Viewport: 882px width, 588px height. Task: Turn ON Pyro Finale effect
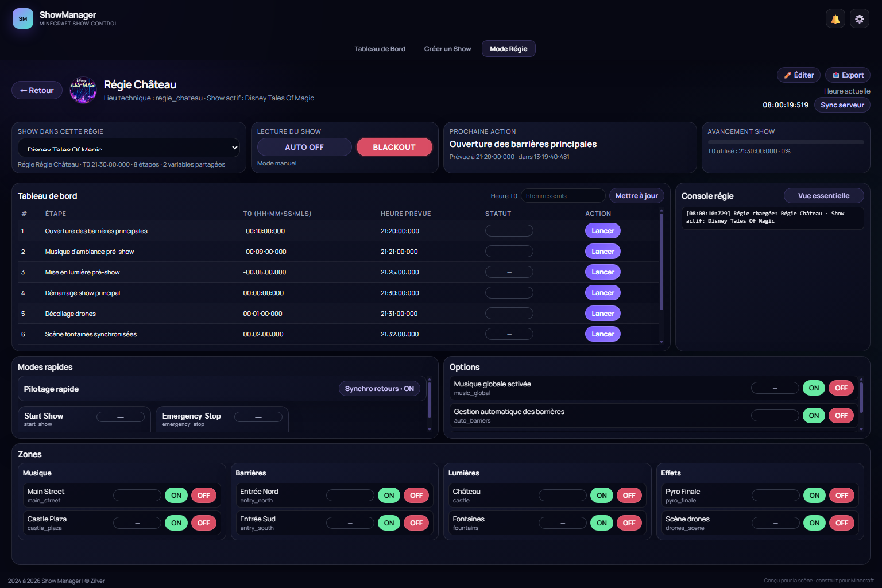point(814,496)
